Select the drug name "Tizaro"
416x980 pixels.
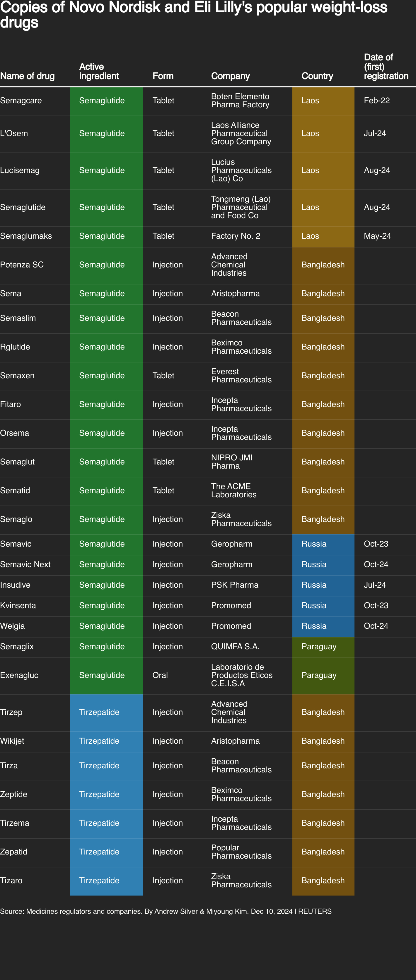tap(11, 881)
